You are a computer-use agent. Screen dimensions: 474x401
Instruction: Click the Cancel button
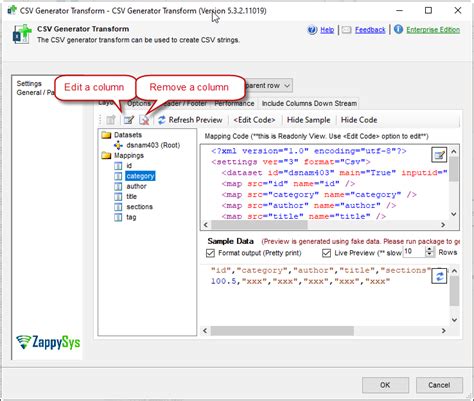click(439, 385)
